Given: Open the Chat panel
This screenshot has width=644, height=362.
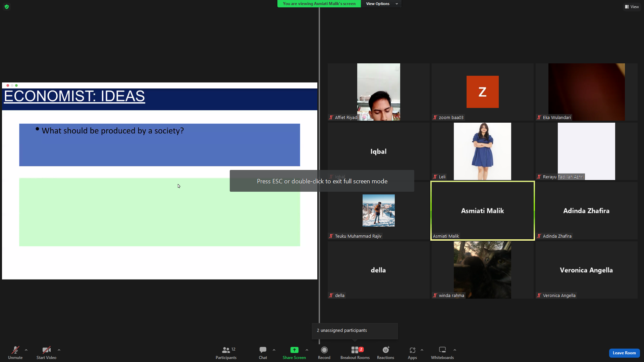Looking at the screenshot, I should [x=263, y=353].
